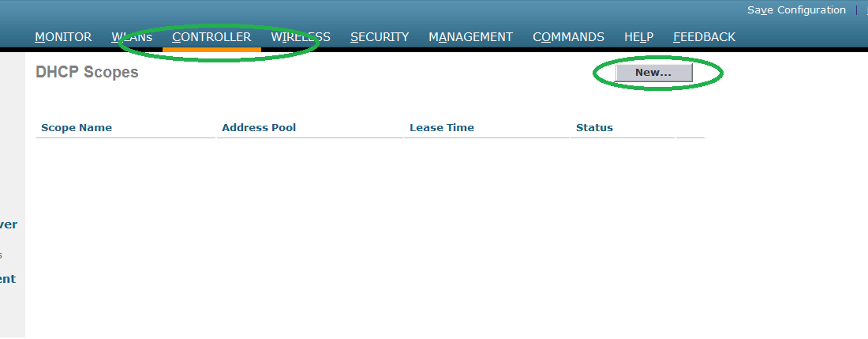Open the WIRELESS menu
The height and width of the screenshot is (339, 868).
[301, 37]
